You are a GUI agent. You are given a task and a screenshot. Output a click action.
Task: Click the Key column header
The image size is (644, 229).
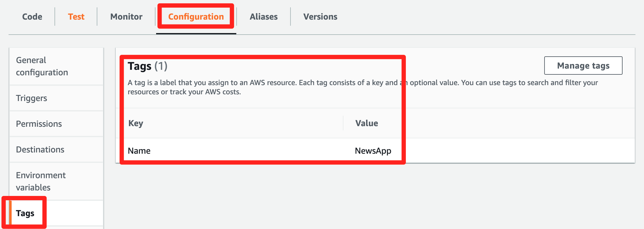coord(136,123)
